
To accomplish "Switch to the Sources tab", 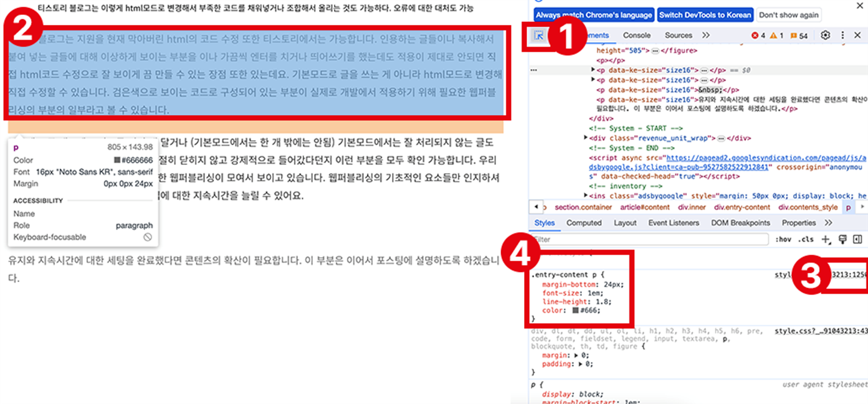I will pyautogui.click(x=679, y=35).
